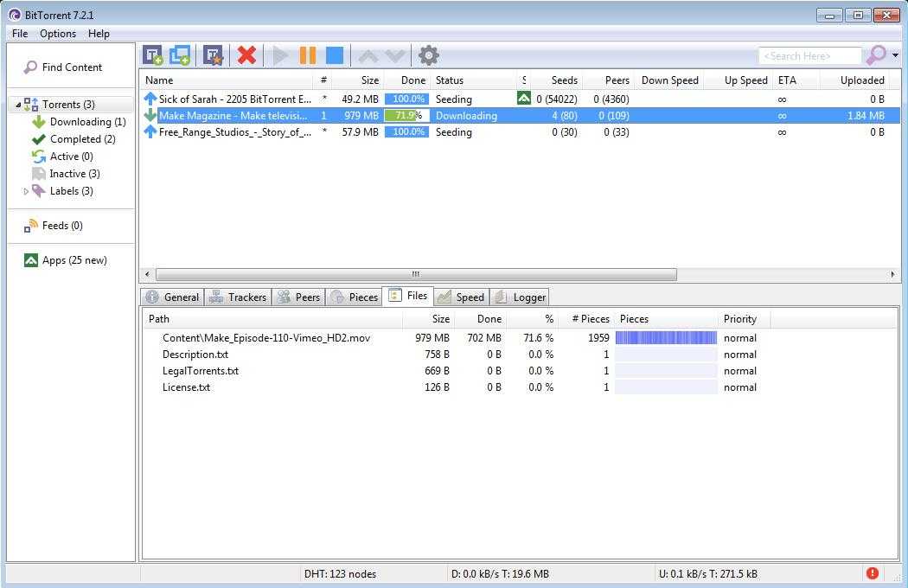Open the Help menu
This screenshot has width=908, height=588.
[x=99, y=34]
